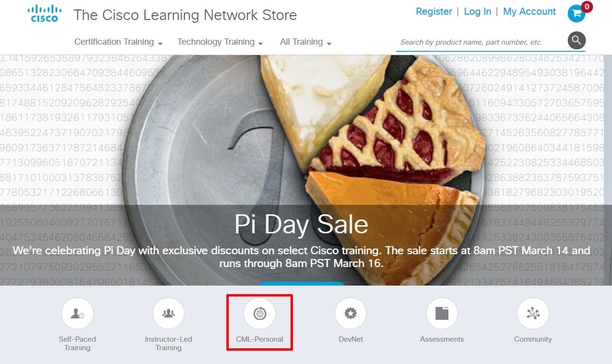612x364 pixels.
Task: Click the cart item count badge
Action: point(587,7)
